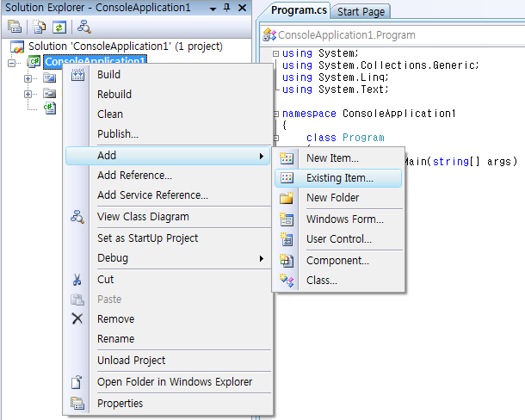Screen dimensions: 525x420
Task: Click 'using System.Collections.Generic;' code line
Action: 380,65
